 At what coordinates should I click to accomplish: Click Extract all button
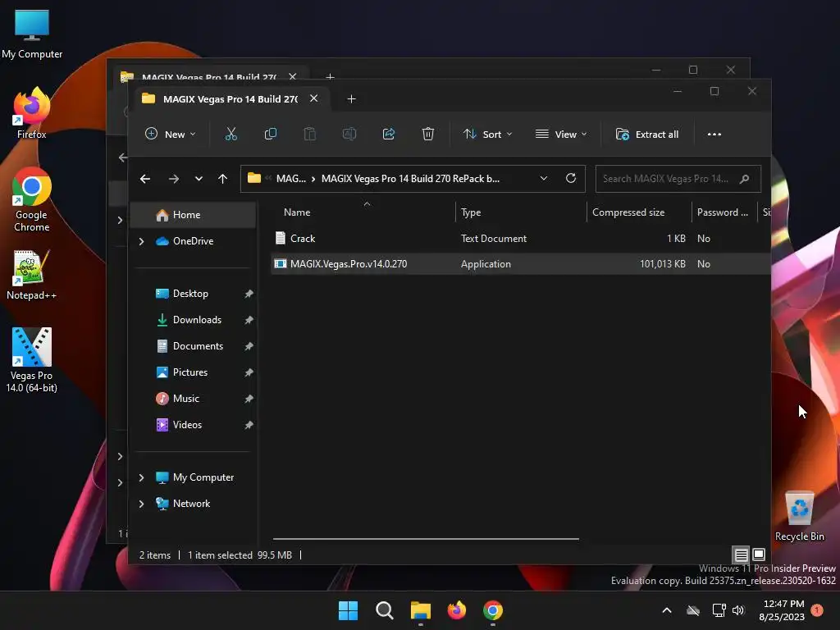pyautogui.click(x=647, y=134)
